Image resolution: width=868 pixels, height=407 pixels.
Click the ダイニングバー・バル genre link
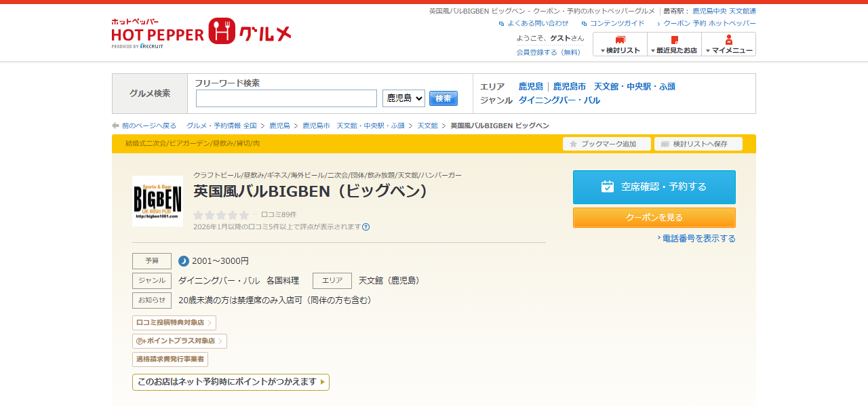pos(559,100)
